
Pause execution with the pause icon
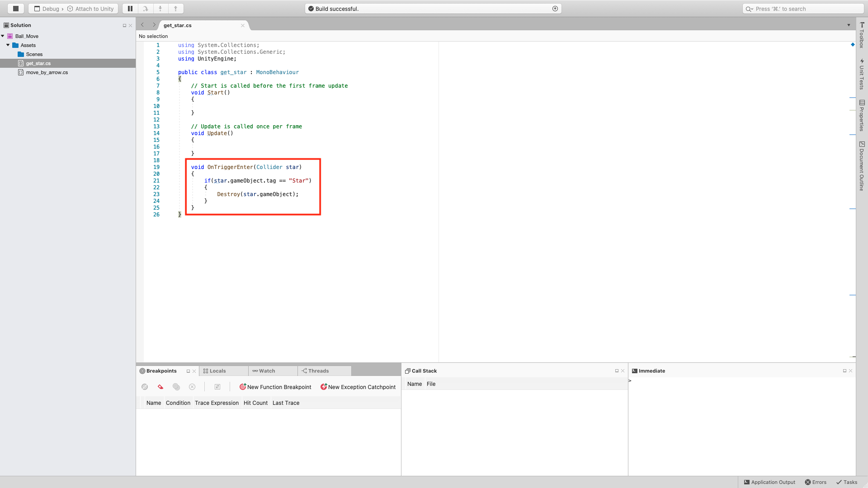click(x=130, y=9)
